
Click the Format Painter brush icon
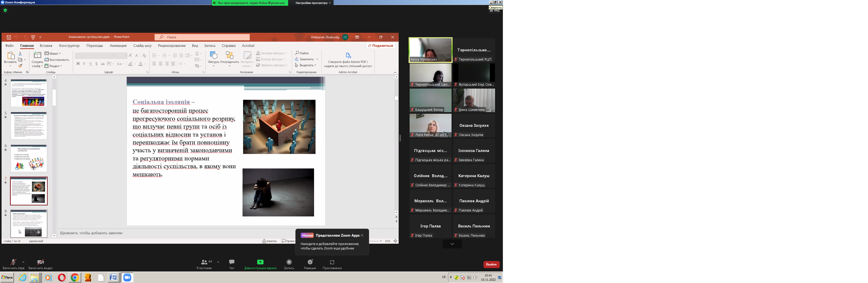tap(20, 66)
